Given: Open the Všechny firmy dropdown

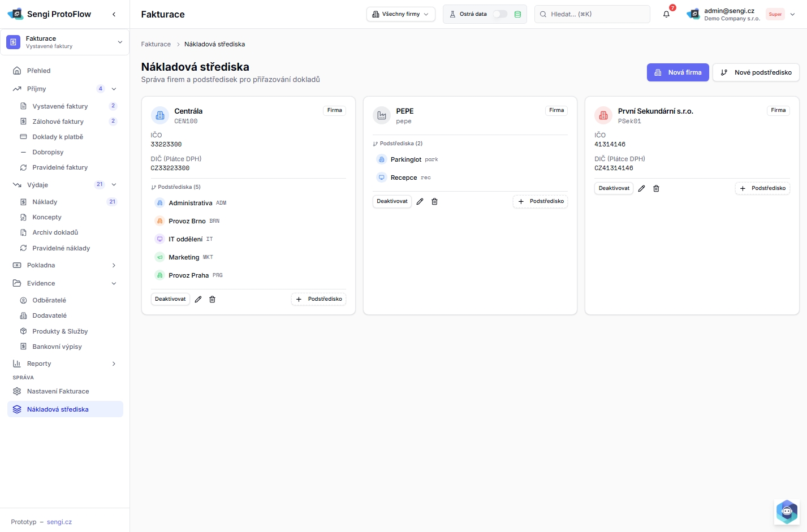Looking at the screenshot, I should pyautogui.click(x=400, y=14).
